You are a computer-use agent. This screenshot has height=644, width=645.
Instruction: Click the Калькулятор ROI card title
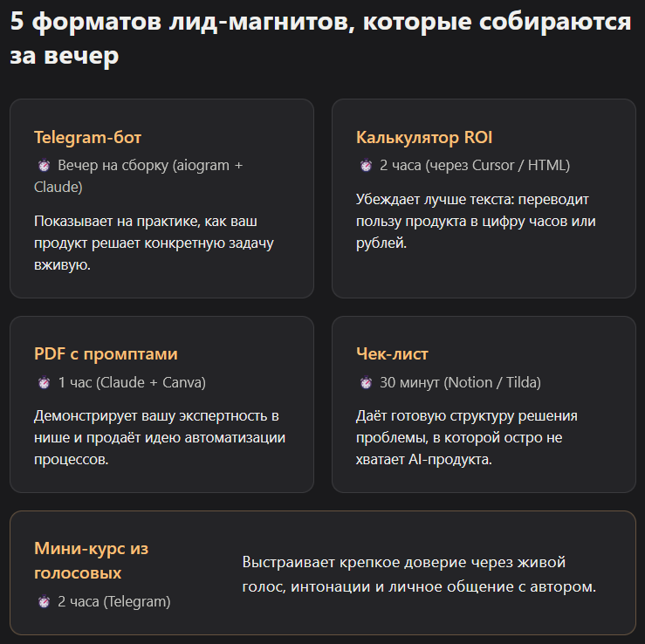click(x=424, y=137)
